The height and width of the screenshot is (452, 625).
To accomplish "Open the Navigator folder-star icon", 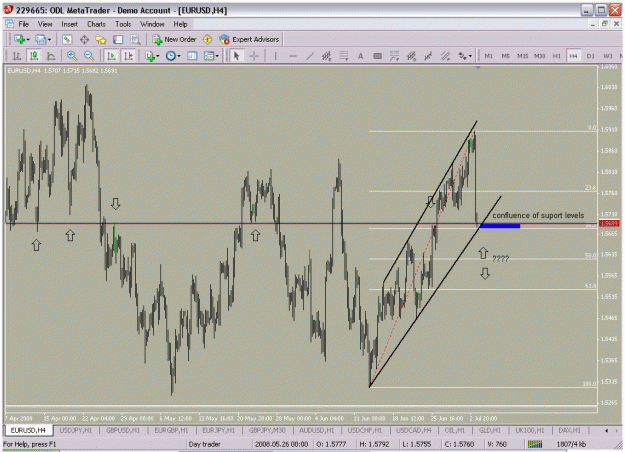I will [101, 39].
